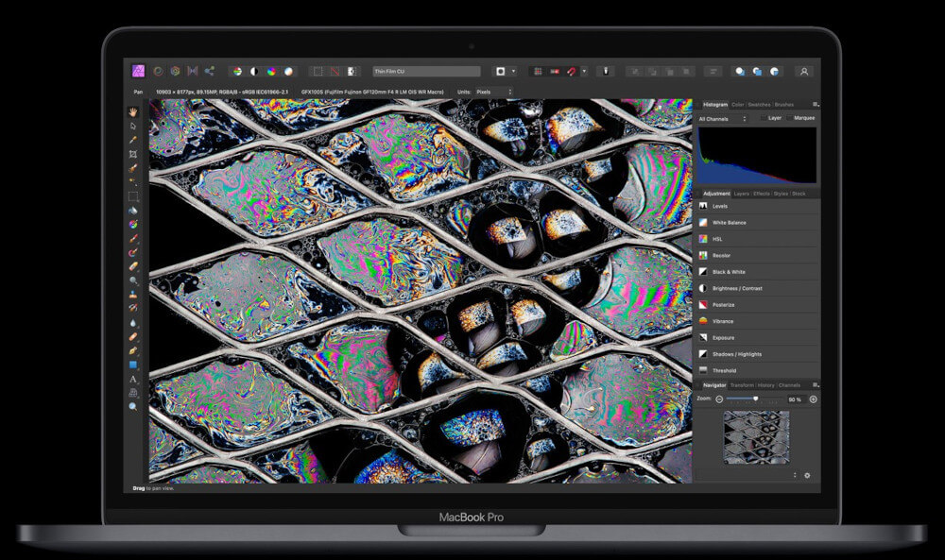Add a Levels adjustment
Viewport: 945px width, 560px height.
coord(758,206)
